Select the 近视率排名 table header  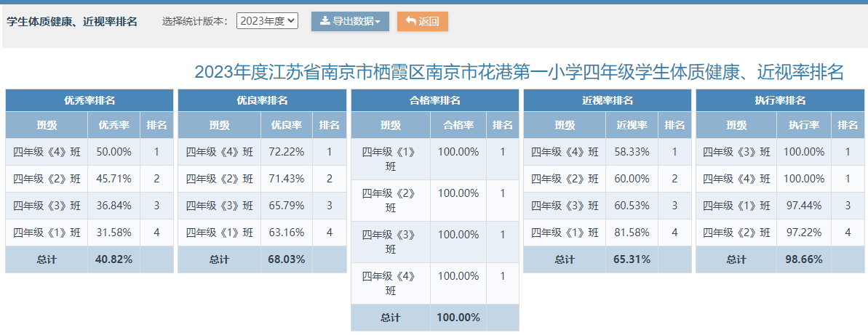(x=608, y=100)
